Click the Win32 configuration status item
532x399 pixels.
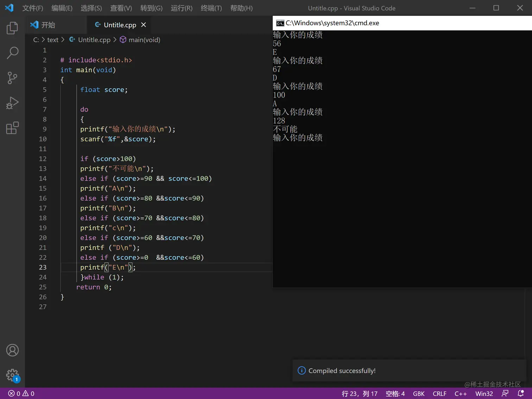point(484,393)
